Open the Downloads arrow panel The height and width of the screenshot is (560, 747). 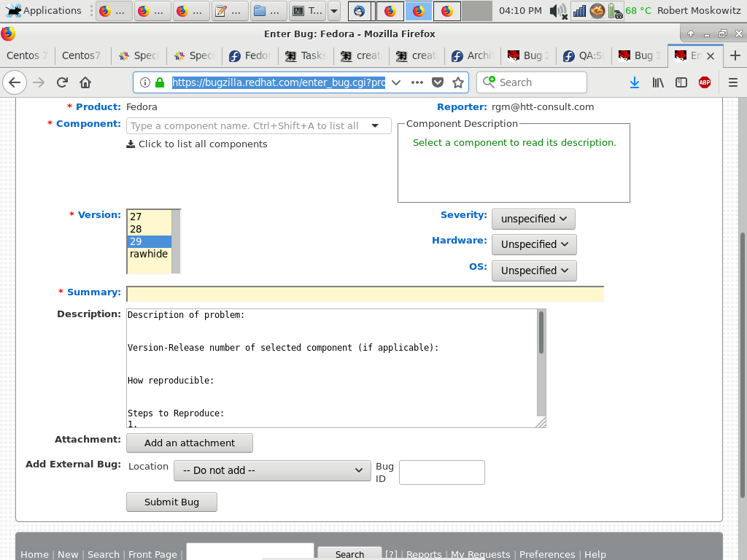(x=635, y=82)
